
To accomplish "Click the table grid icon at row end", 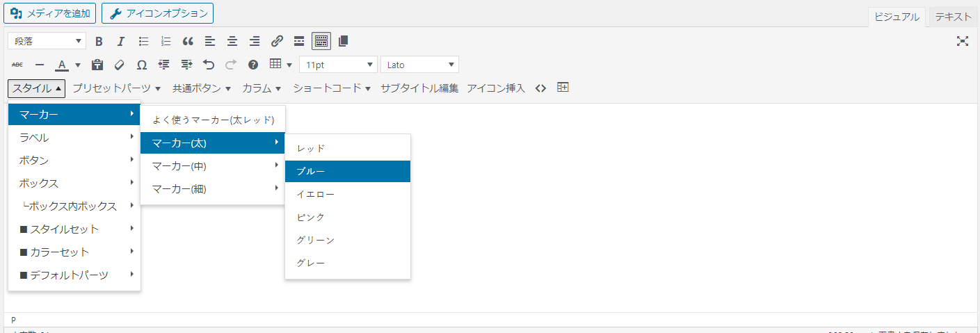I will tap(563, 88).
